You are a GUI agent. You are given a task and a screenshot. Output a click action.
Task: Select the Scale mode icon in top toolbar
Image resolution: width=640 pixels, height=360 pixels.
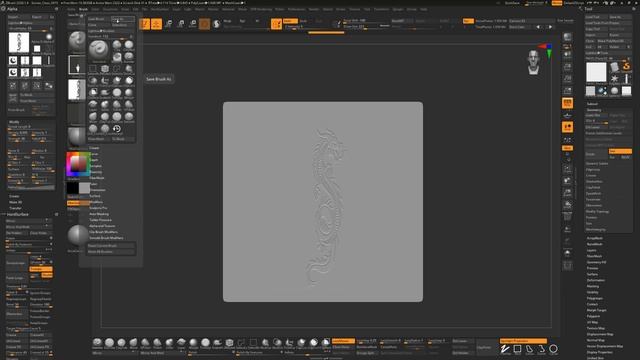(x=181, y=24)
